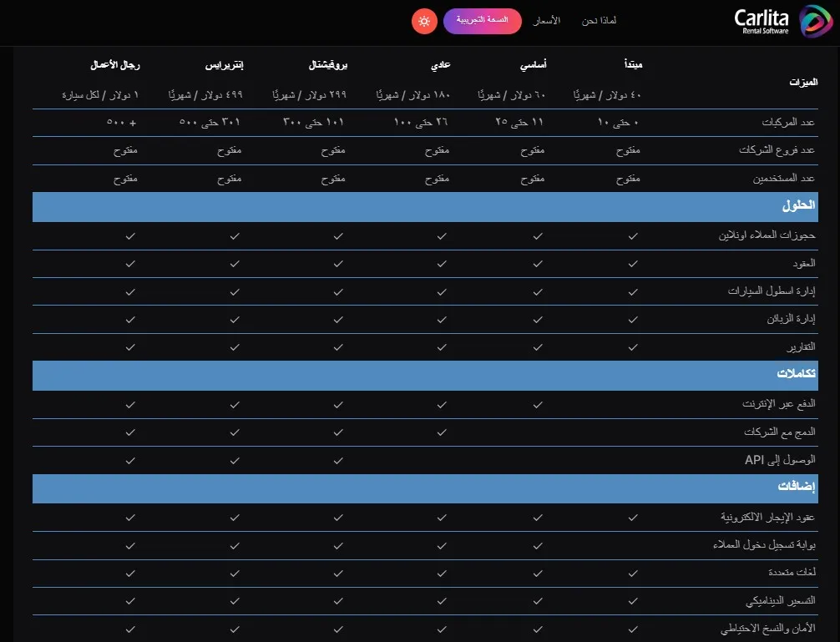
Task: Click the ٢٦ حتى ١٠٠ vehicles cell
Action: [x=421, y=123]
